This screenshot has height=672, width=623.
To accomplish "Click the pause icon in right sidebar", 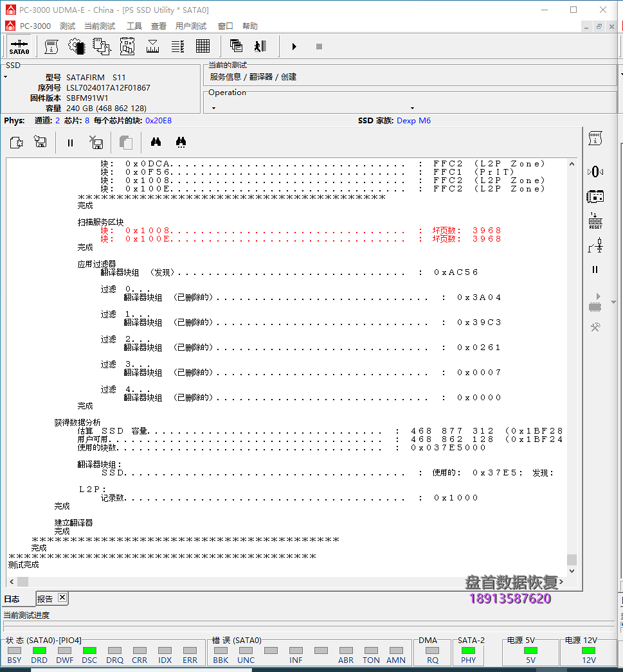I will pos(595,270).
